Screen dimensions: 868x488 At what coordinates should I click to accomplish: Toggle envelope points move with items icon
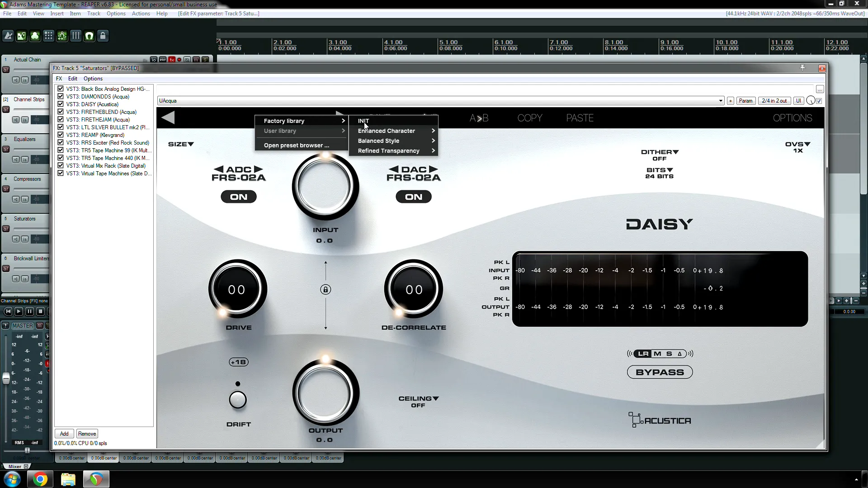click(62, 36)
